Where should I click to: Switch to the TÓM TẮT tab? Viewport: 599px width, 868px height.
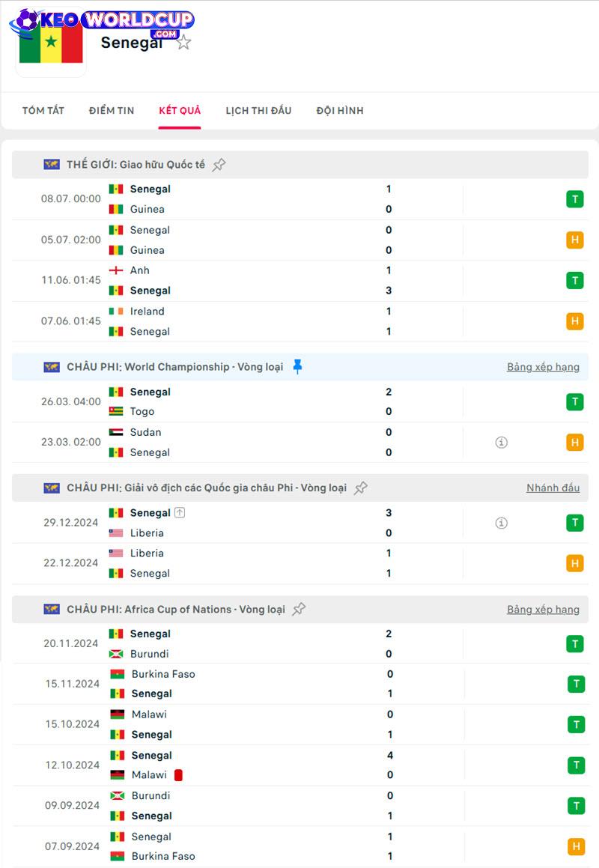tap(43, 110)
